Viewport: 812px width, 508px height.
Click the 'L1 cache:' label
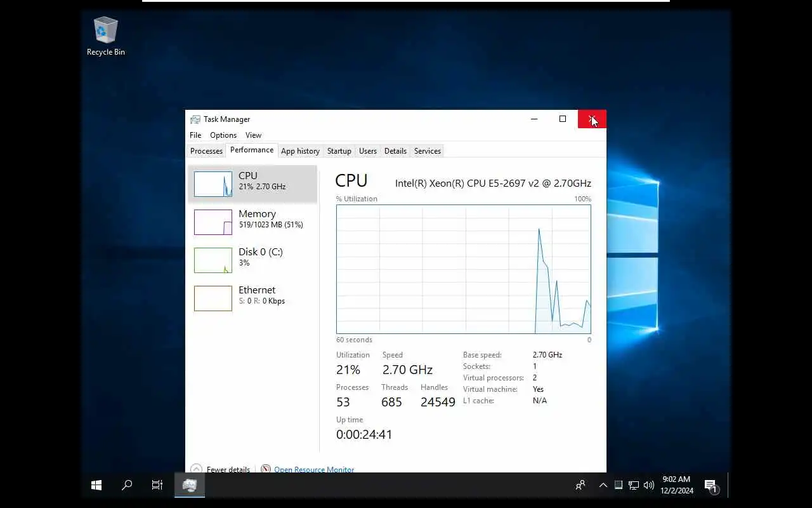coord(478,401)
